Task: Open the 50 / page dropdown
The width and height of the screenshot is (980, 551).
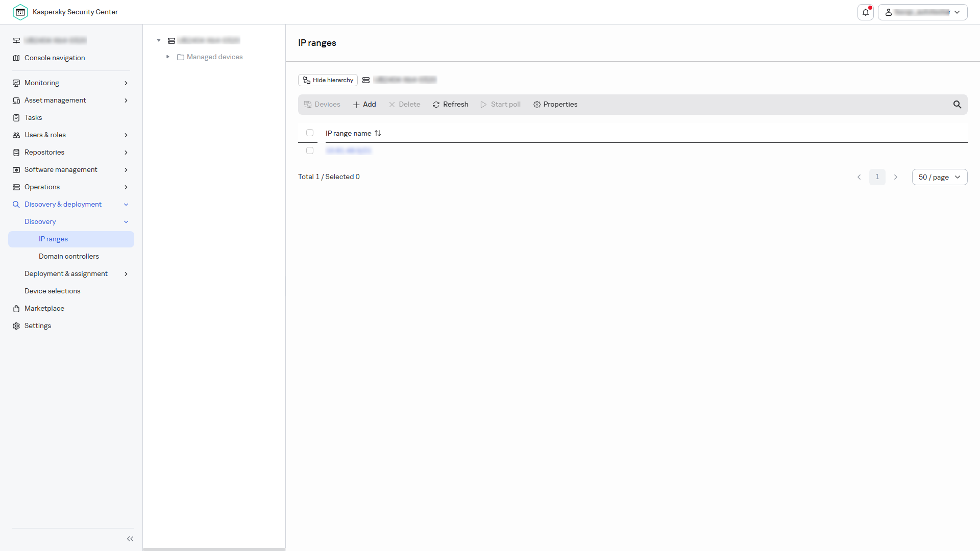Action: (939, 177)
